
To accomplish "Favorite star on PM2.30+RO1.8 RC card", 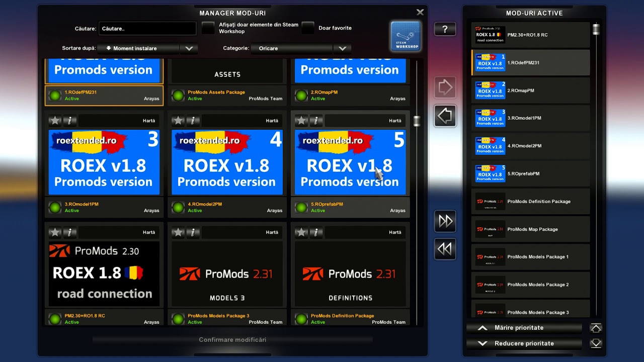I will (55, 232).
